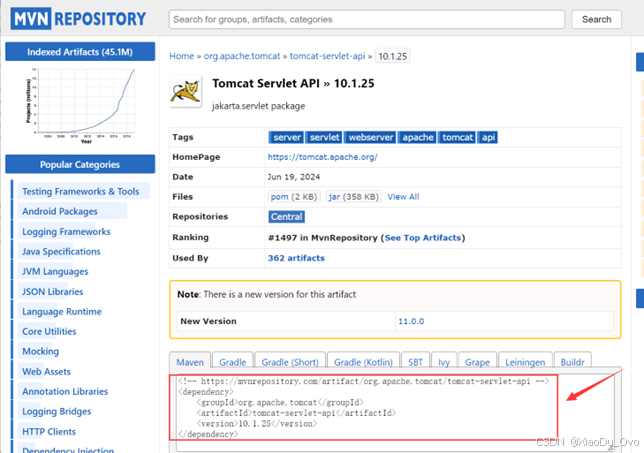This screenshot has height=453, width=644.
Task: Switch to the Grape tab
Action: point(477,361)
